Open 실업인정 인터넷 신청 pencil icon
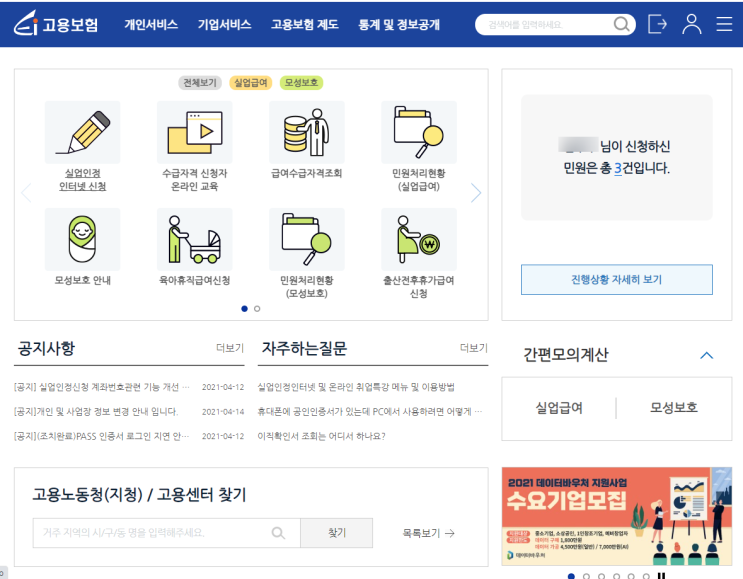Viewport: 743px width, 579px height. click(82, 132)
